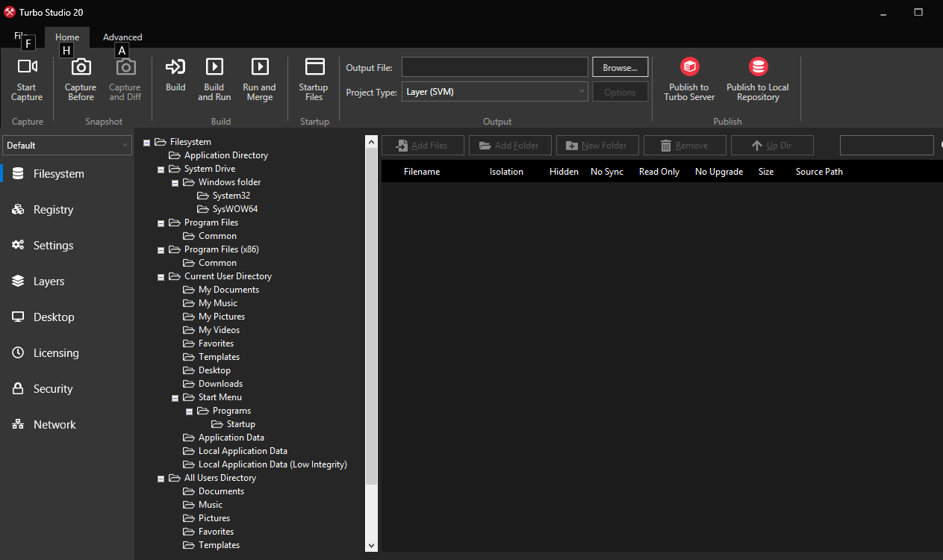Click inside the Output File field
This screenshot has height=560, width=943.
point(494,67)
